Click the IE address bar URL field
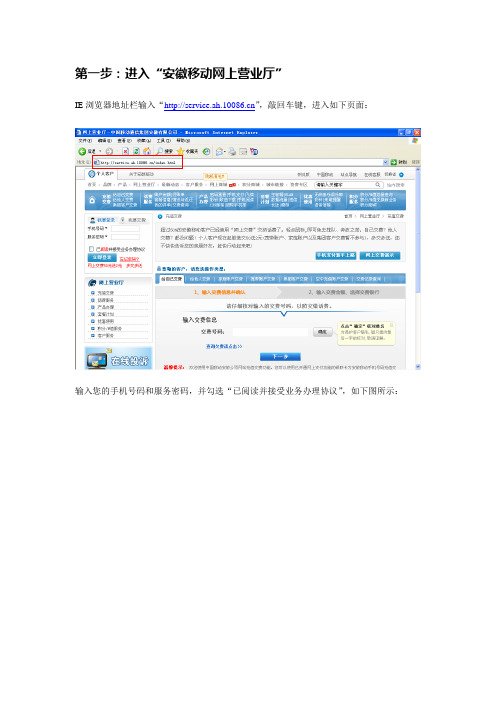 237,162
